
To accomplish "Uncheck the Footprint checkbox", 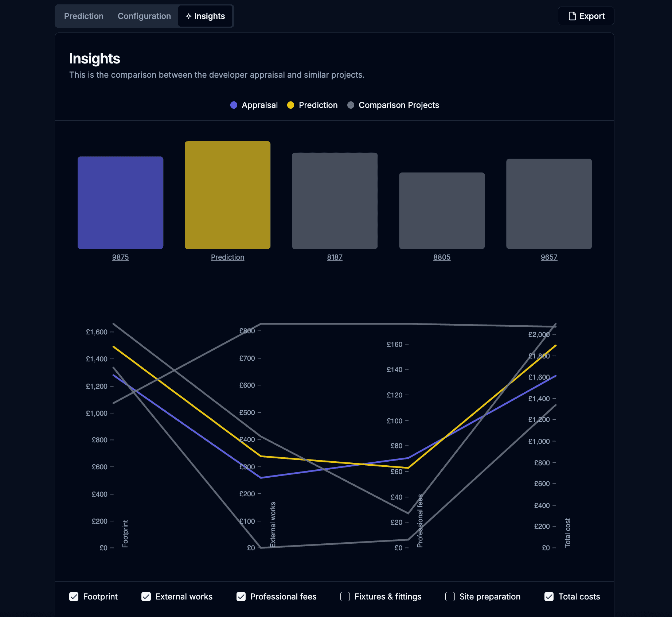I will pos(74,597).
